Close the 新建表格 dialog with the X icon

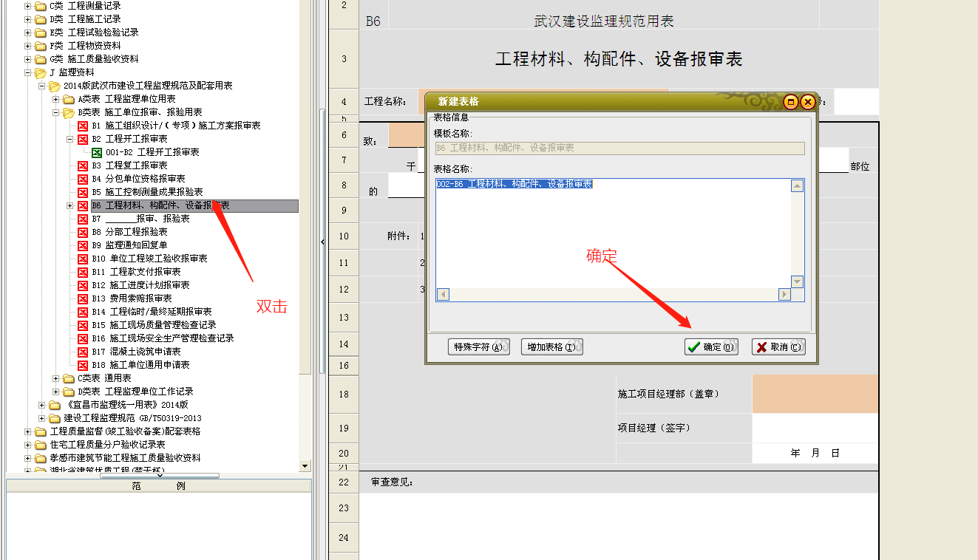click(x=807, y=102)
